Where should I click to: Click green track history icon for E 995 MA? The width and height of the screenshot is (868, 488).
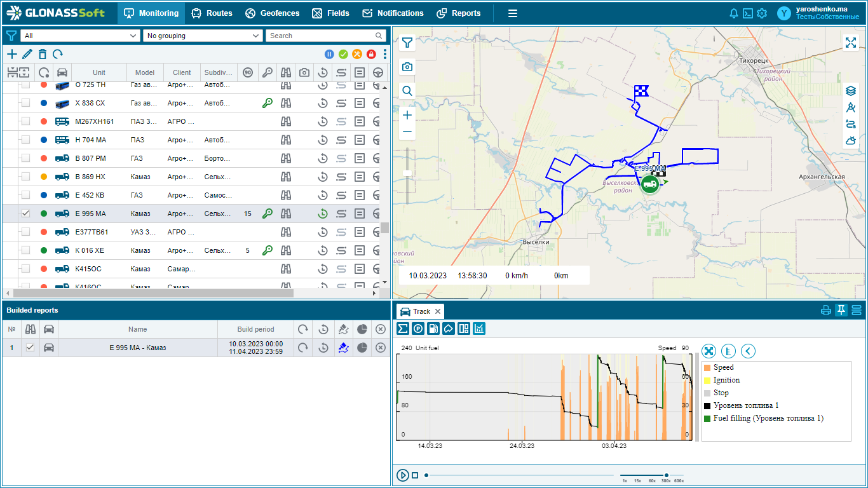tap(323, 213)
